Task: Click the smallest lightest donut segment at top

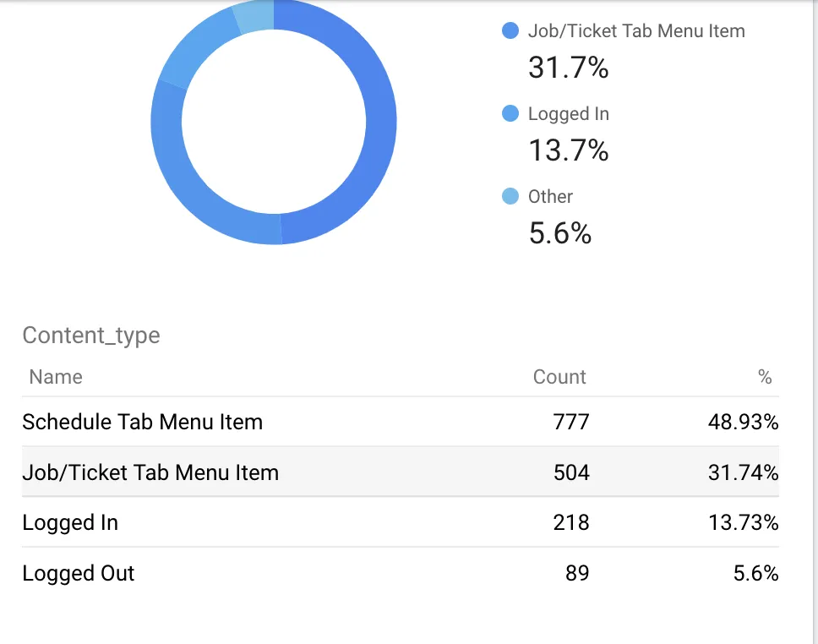Action: pyautogui.click(x=255, y=17)
